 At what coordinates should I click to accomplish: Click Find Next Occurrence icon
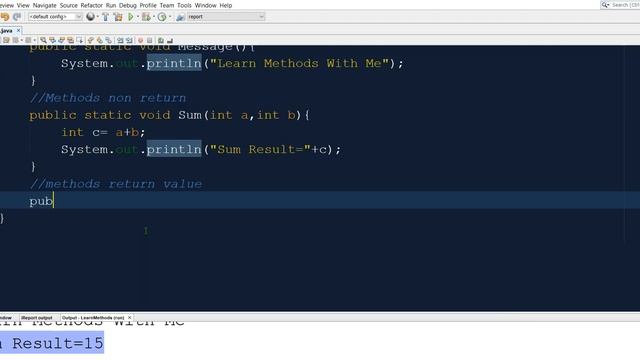(x=61, y=40)
